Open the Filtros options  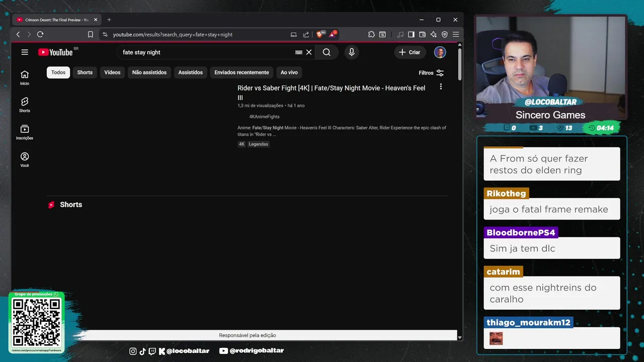click(431, 73)
